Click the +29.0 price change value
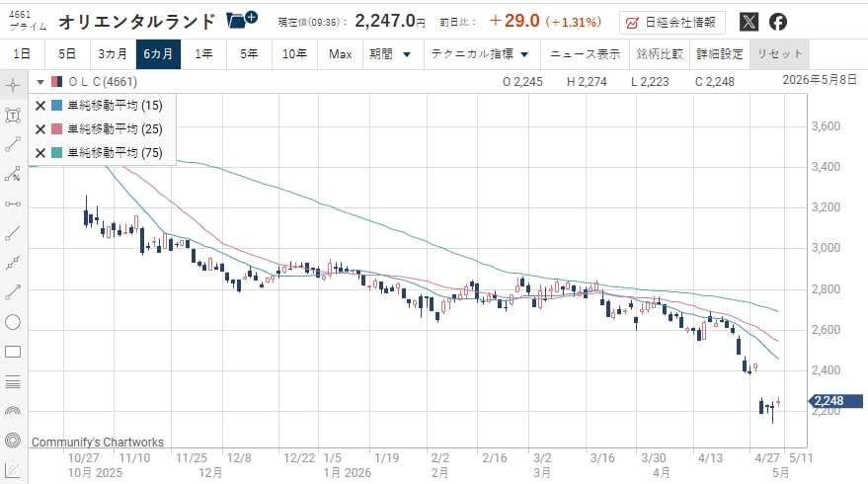Screen dimensions: 868x484 pyautogui.click(x=514, y=21)
